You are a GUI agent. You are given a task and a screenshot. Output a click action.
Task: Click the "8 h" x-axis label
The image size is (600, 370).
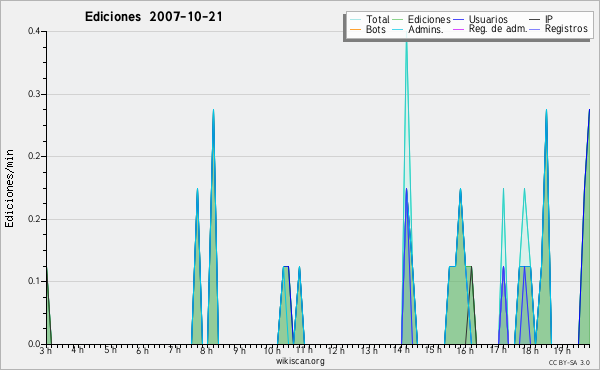coord(207,350)
